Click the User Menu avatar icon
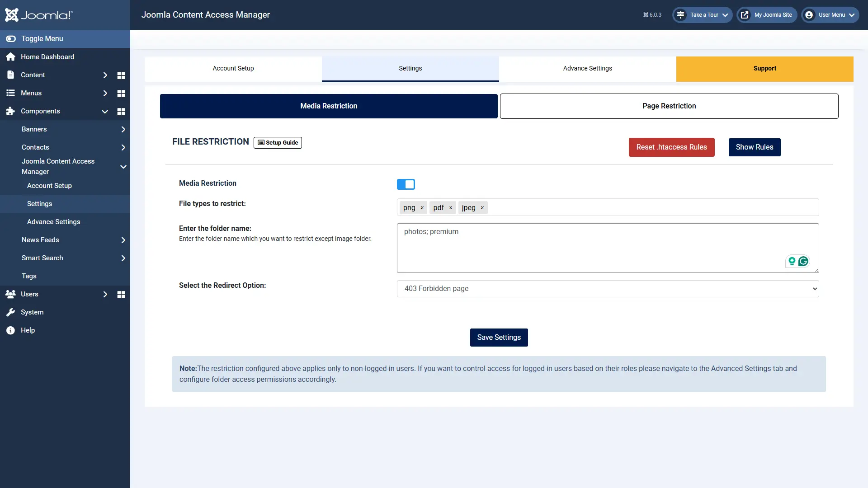The height and width of the screenshot is (488, 868). 809,15
